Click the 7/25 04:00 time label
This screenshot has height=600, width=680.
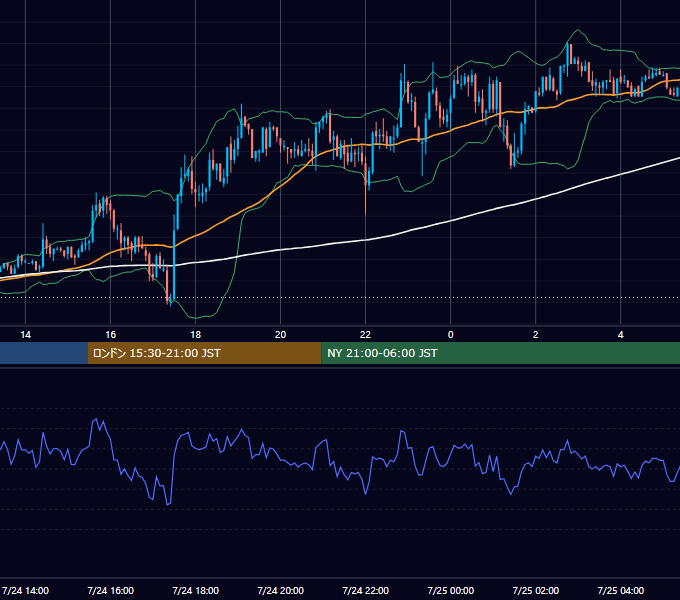[x=621, y=590]
